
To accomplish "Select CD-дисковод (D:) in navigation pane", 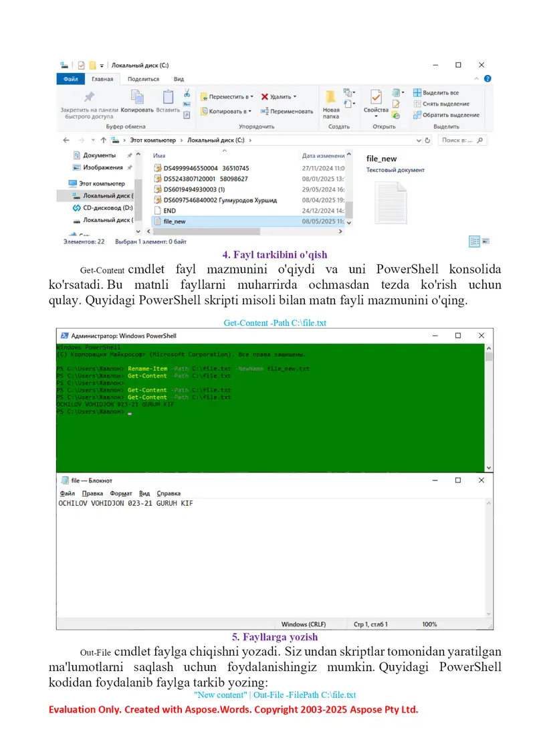I will [x=102, y=208].
